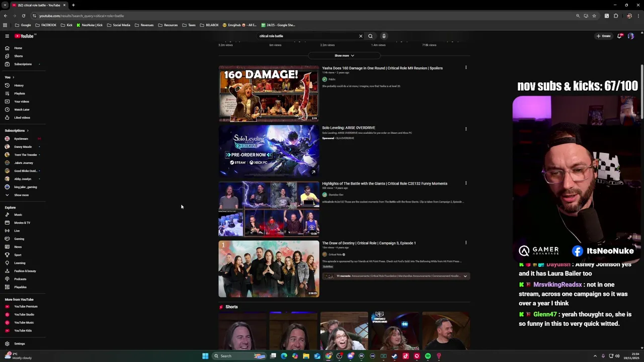Open the YouTube hamburger guide menu
This screenshot has width=644, height=362.
(x=7, y=36)
